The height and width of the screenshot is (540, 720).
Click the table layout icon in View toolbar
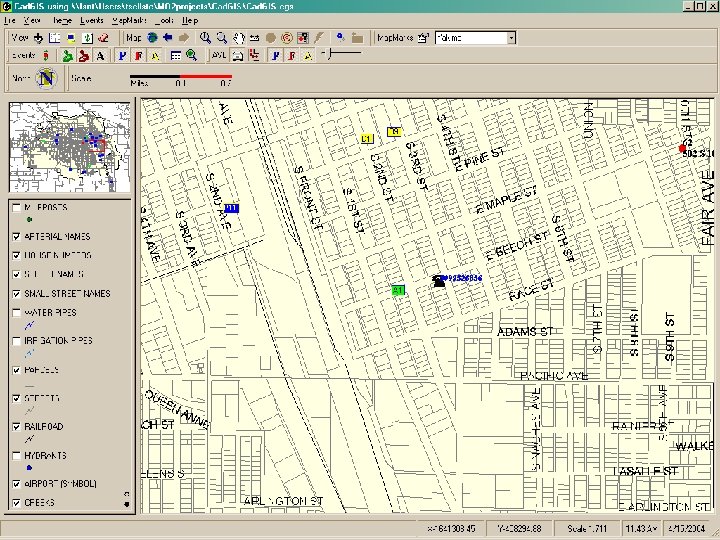pos(54,38)
